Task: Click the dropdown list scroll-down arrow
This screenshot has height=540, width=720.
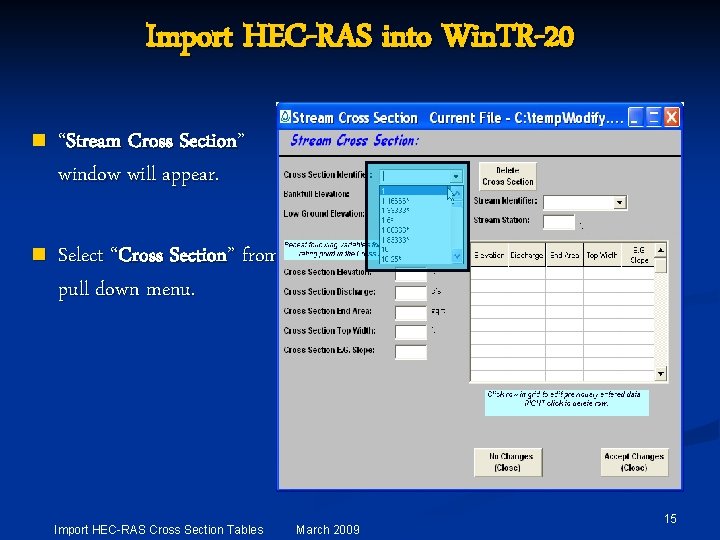Action: point(457,256)
